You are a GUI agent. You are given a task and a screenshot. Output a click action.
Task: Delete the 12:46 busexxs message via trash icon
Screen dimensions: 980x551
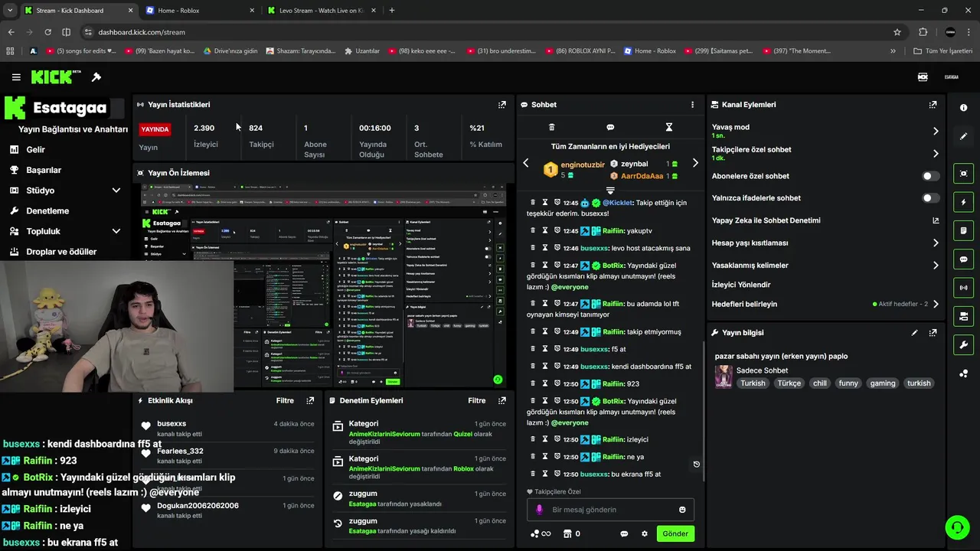533,248
